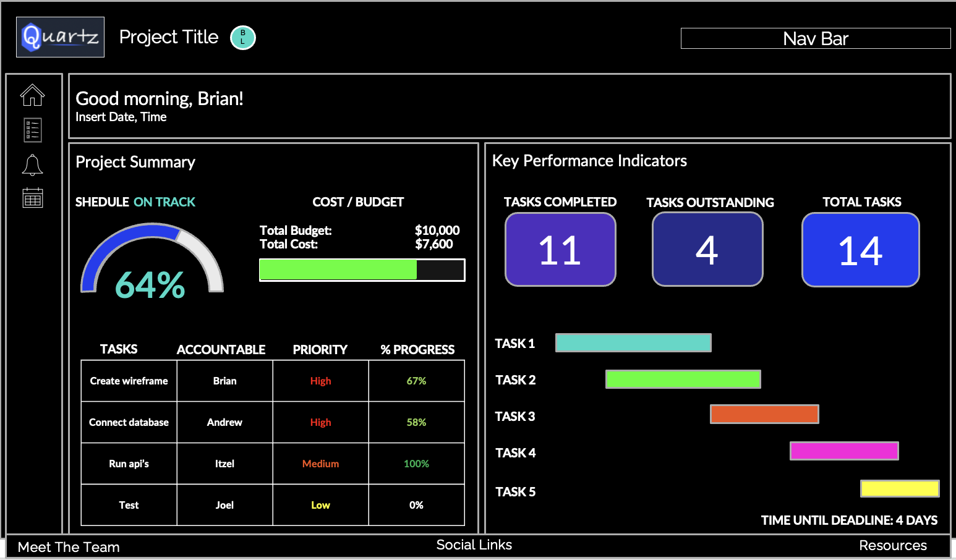This screenshot has width=956, height=560.
Task: Click the % PROGRESS column header
Action: [417, 350]
